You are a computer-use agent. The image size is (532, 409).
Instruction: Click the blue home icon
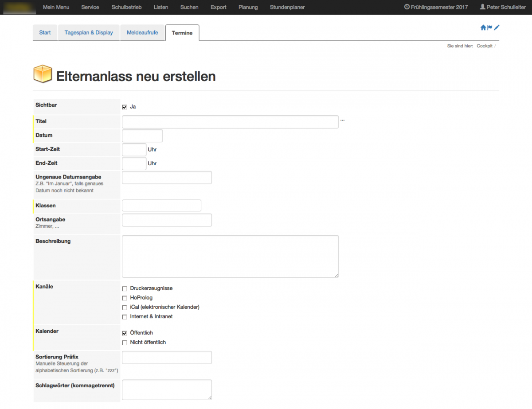click(x=483, y=27)
